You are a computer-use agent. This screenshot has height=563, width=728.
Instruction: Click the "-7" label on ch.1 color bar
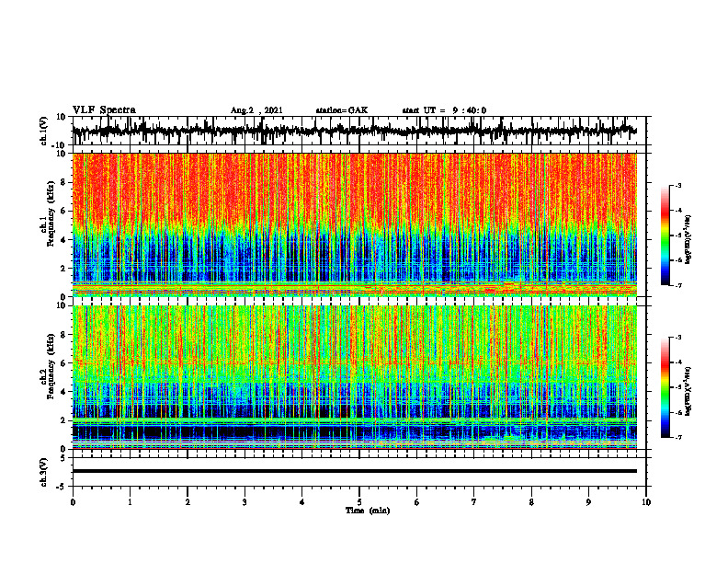click(677, 285)
